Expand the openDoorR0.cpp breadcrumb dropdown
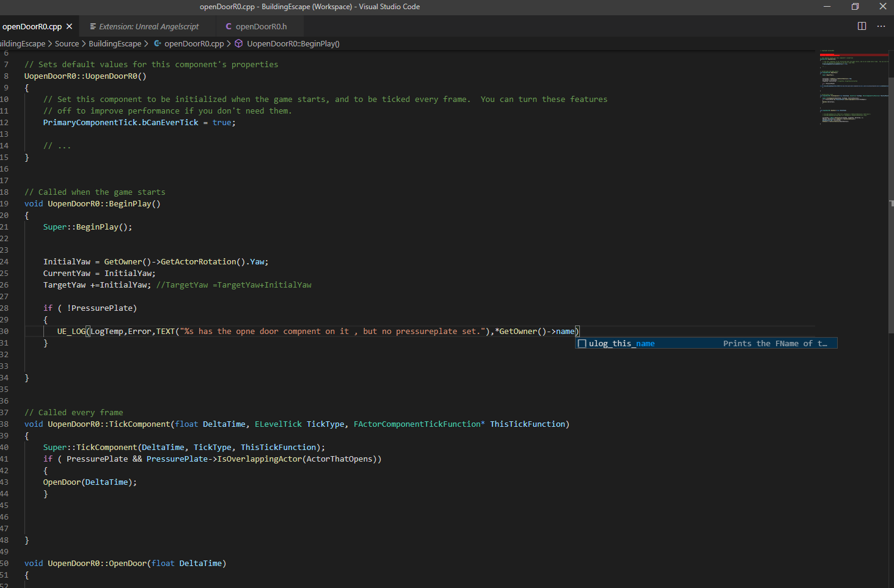 pos(194,43)
